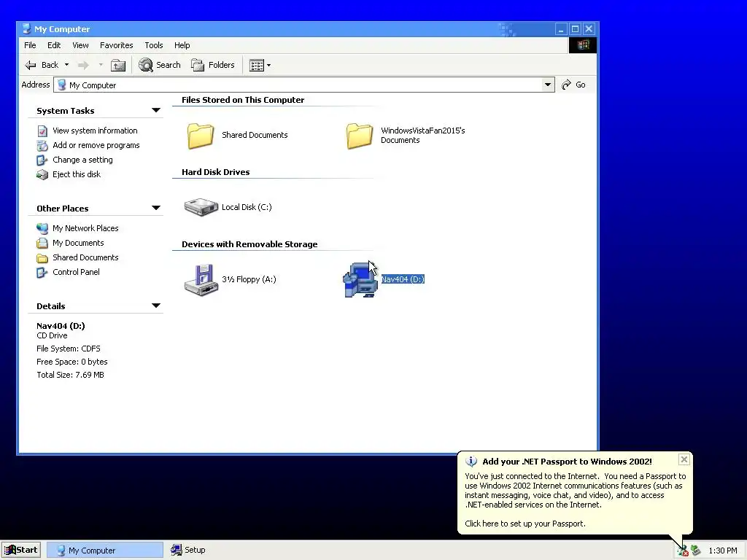Click Change a setting link
This screenshot has width=747, height=560.
pyautogui.click(x=82, y=160)
